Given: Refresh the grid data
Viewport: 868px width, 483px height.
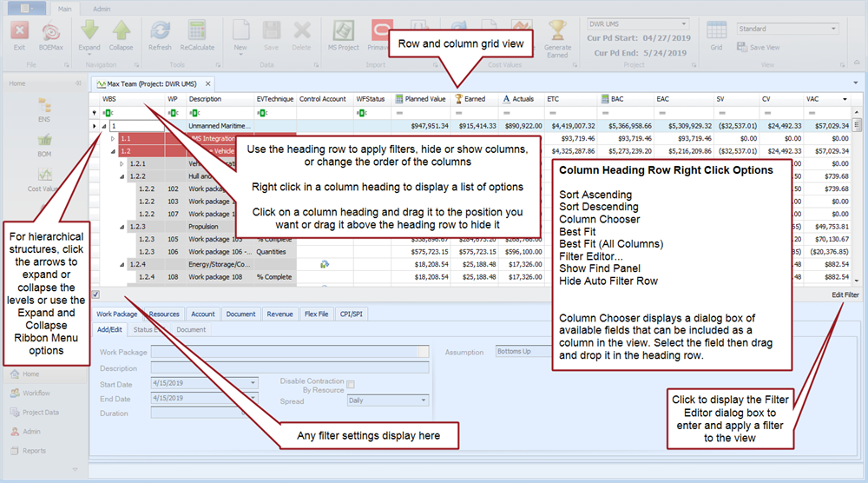Looking at the screenshot, I should coord(160,34).
